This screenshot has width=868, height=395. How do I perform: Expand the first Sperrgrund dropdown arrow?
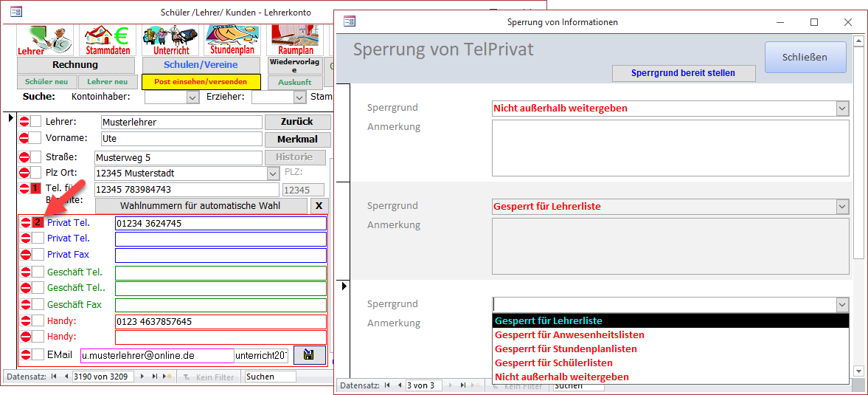click(x=842, y=109)
